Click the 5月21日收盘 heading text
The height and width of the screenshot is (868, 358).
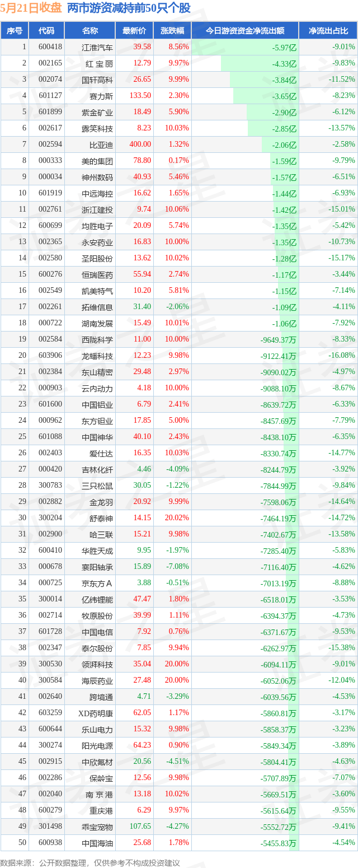pos(31,8)
